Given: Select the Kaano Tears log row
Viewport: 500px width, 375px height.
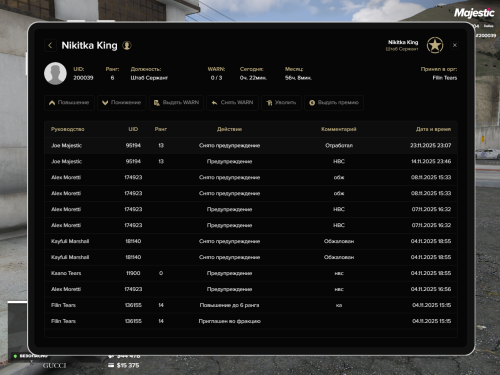Looking at the screenshot, I should pos(251,273).
